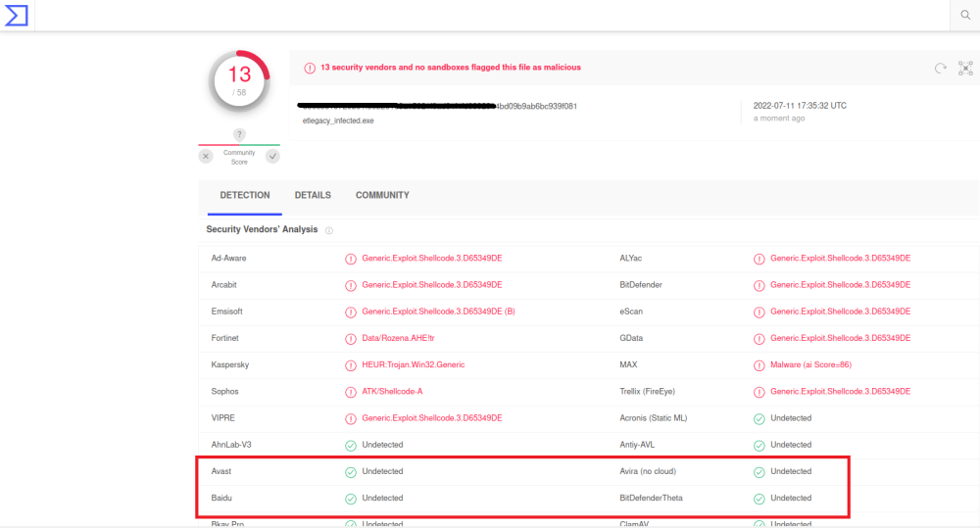Click the Ad-Aware detection warning icon
This screenshot has height=528, width=980.
pos(351,259)
